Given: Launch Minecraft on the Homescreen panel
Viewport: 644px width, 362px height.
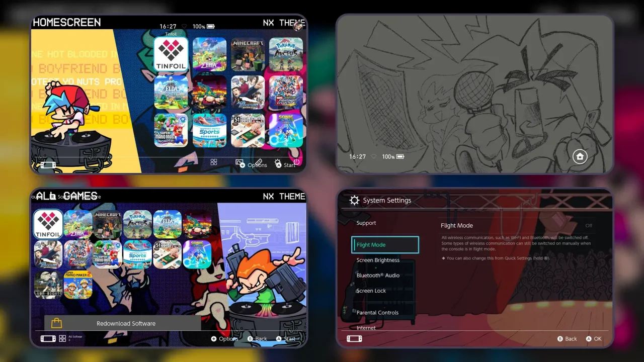Looking at the screenshot, I should point(248,54).
